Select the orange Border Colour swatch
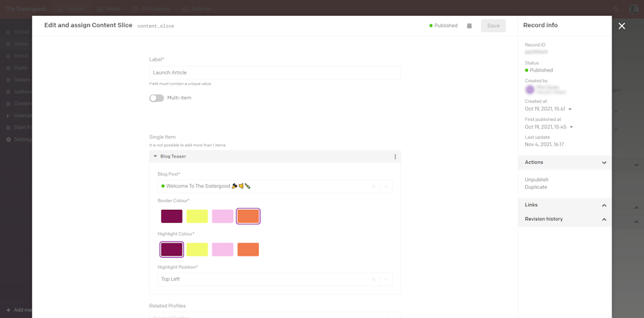644x318 pixels. (x=248, y=216)
